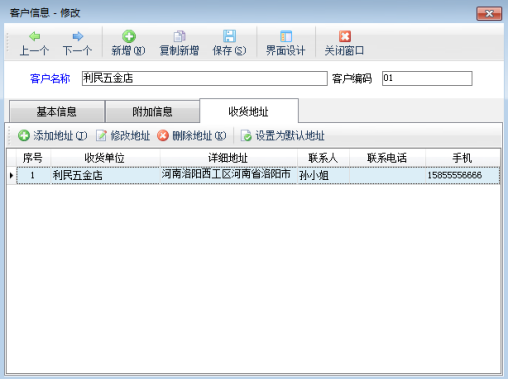
Task: Click the red 关闭窗口 icon
Action: pyautogui.click(x=345, y=36)
